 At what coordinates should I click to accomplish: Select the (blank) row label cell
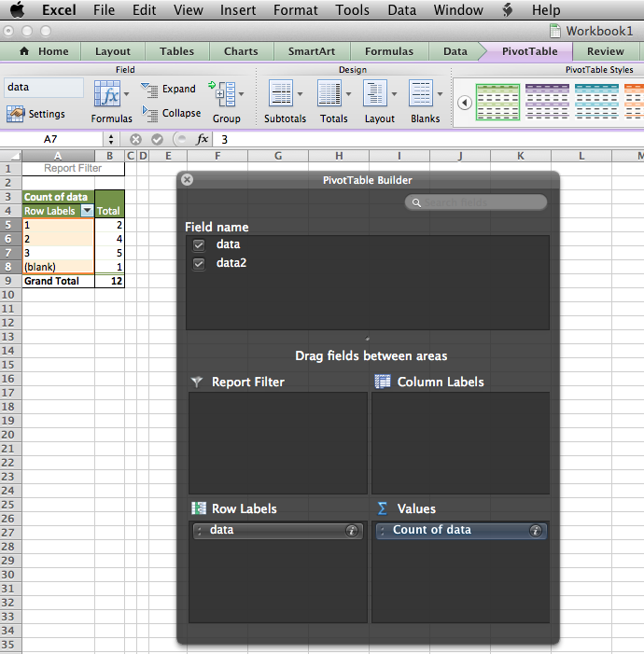pos(59,267)
